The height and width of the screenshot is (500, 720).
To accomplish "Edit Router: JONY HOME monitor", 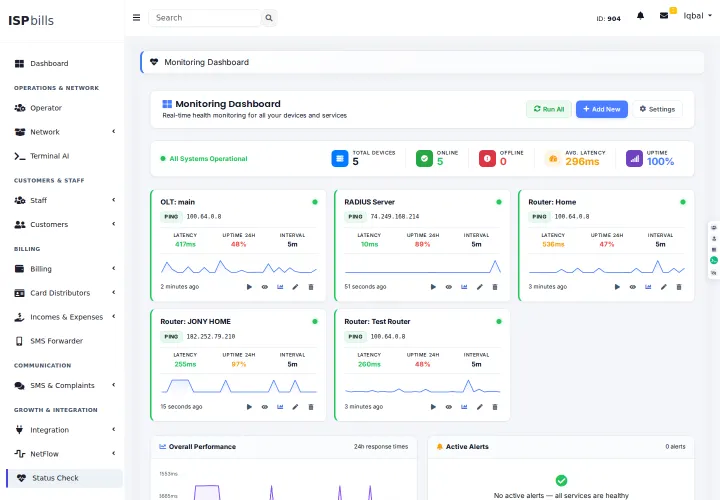I will click(x=296, y=407).
